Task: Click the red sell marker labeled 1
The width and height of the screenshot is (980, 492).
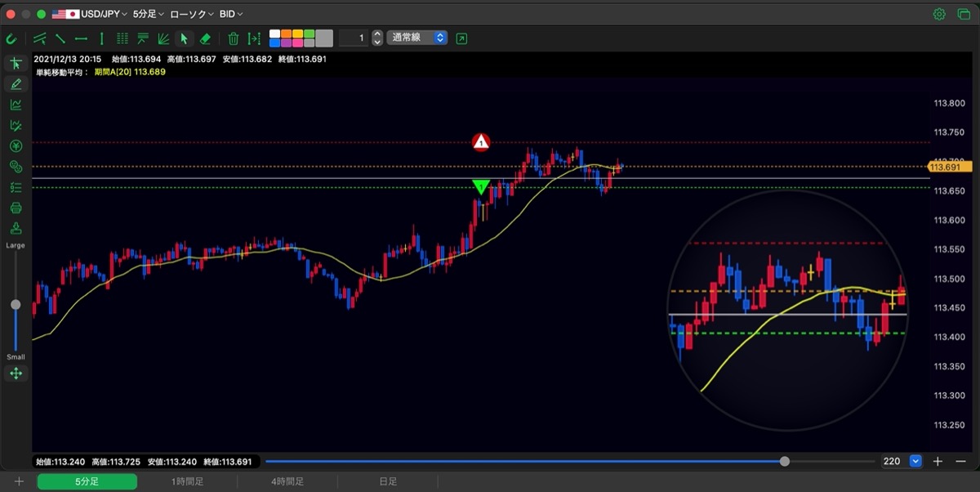Action: 482,142
